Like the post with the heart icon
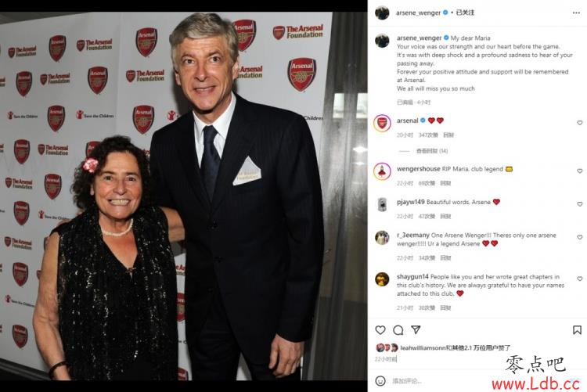 coord(380,330)
